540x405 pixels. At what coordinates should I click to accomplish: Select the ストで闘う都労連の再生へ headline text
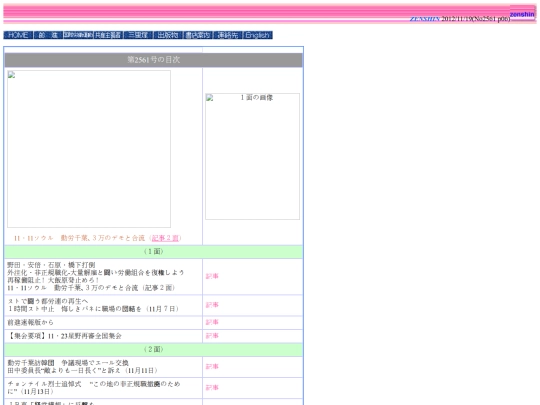click(48, 301)
